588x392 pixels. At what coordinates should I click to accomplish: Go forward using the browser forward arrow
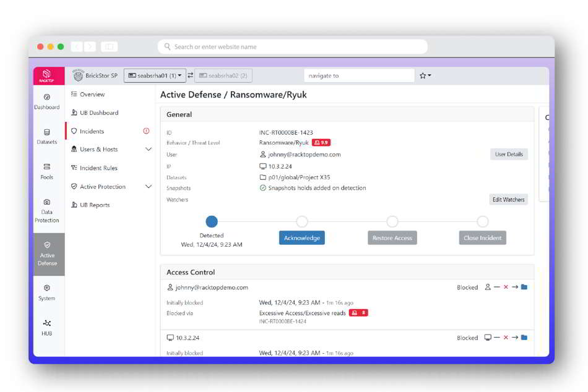[90, 47]
